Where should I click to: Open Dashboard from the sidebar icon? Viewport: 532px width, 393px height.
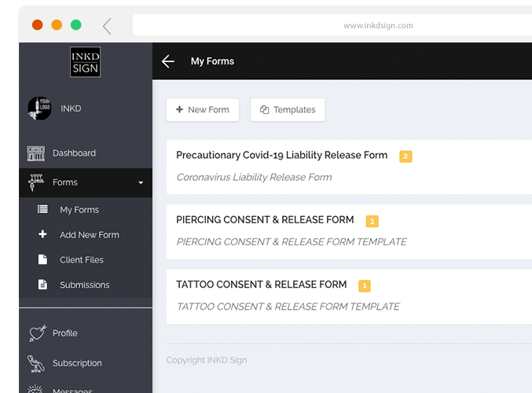tap(36, 153)
